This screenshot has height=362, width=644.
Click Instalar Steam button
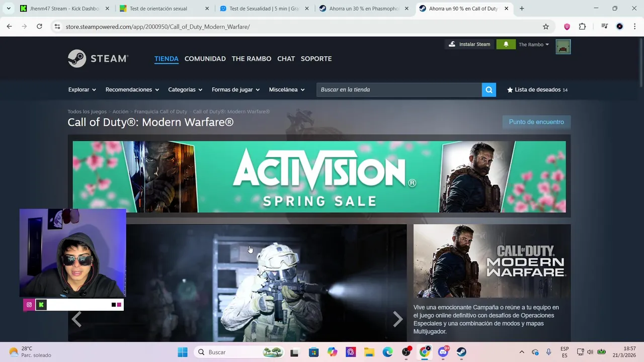[469, 44]
